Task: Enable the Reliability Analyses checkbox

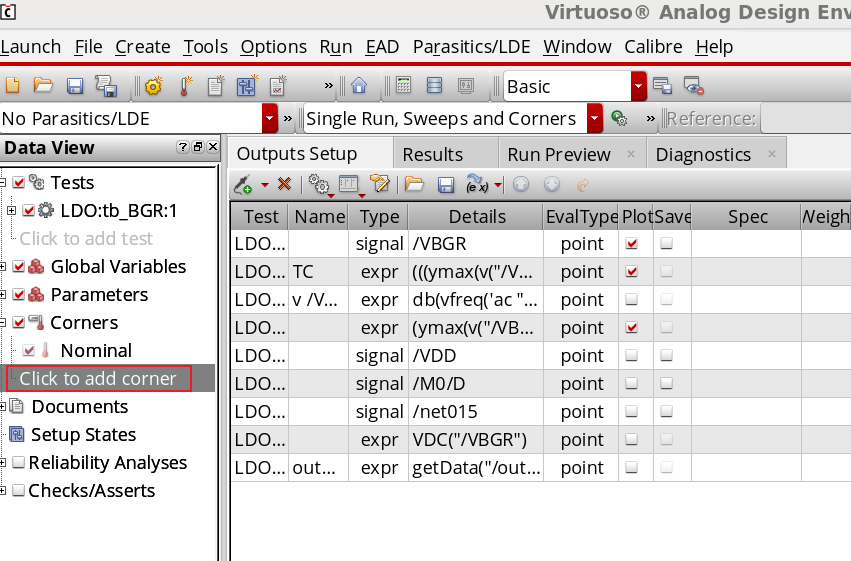Action: (x=18, y=462)
